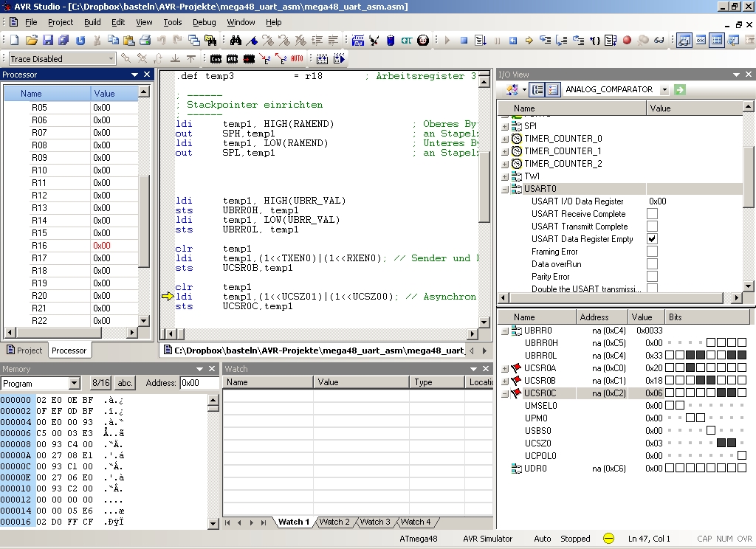756x549 pixels.
Task: Click the Find binoculars toolbar icon
Action: (236, 41)
